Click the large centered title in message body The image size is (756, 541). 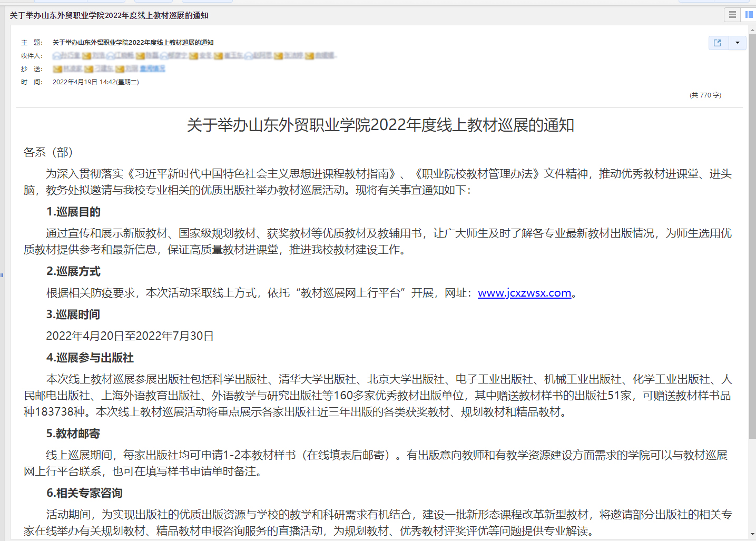380,125
